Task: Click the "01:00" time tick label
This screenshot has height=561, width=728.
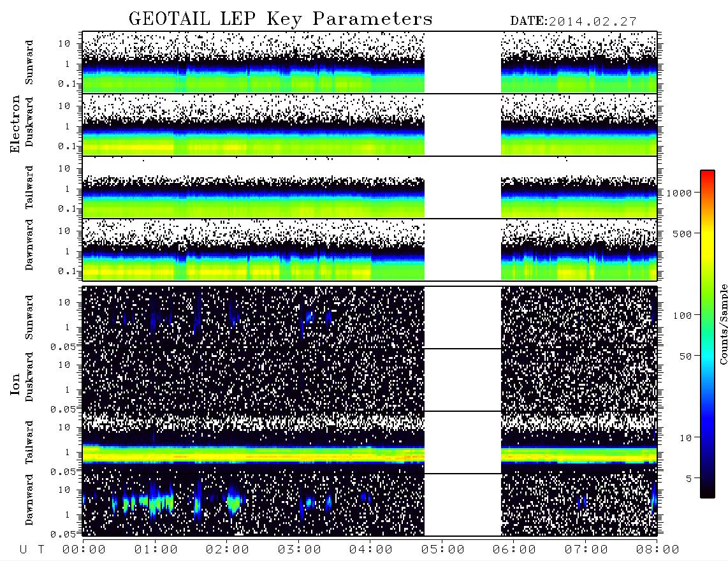Action: coord(156,550)
